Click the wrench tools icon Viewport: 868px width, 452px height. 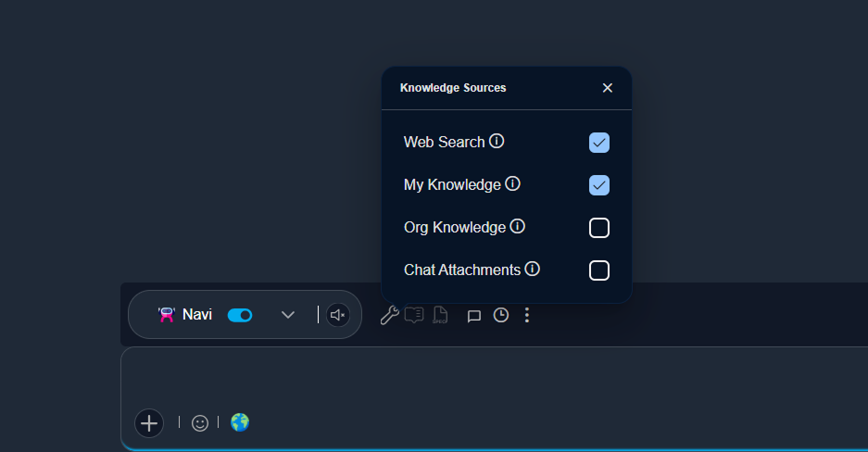[389, 316]
